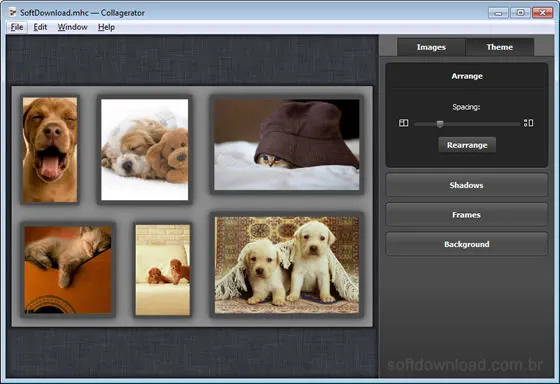Click the tight spacing icon left of slider
Viewport: 560px width, 384px height.
[x=404, y=123]
